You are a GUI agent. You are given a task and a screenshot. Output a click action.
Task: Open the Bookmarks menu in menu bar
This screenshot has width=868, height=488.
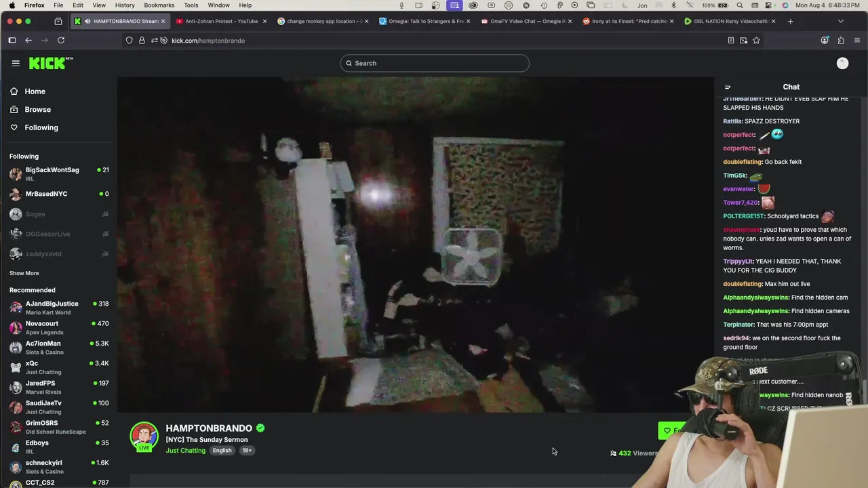[159, 5]
